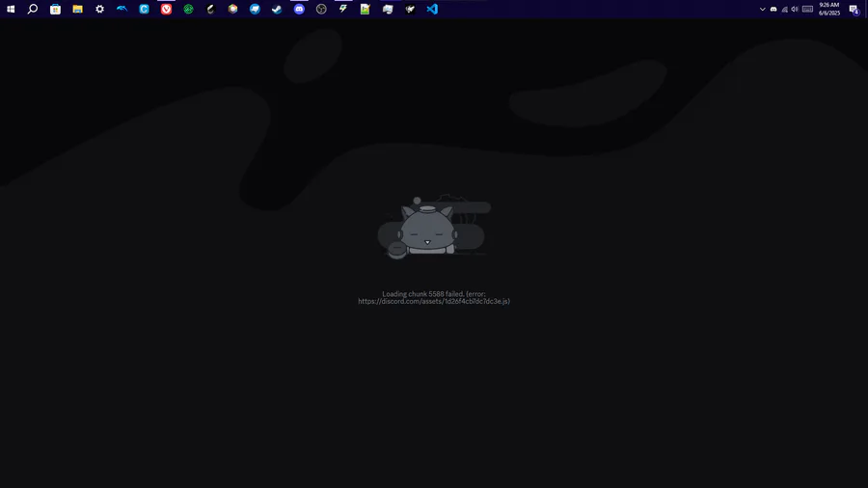868x488 pixels.
Task: Open the Windows Start menu
Action: [11, 9]
